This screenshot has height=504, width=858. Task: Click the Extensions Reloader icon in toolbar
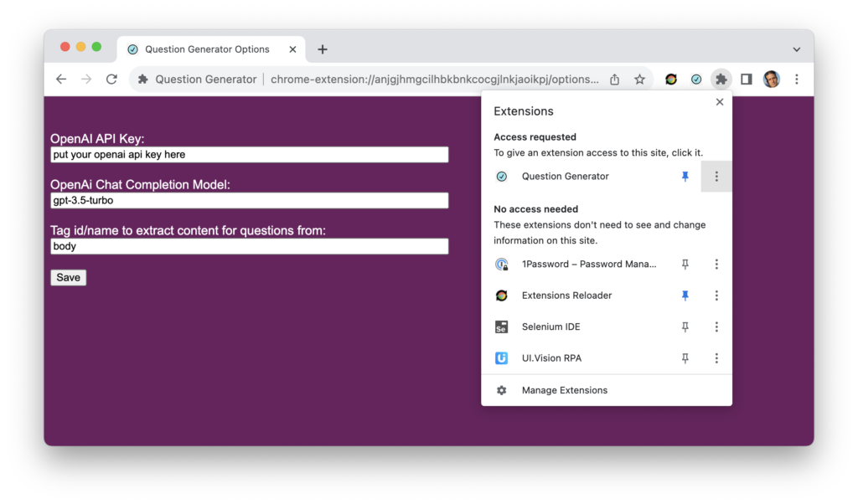pos(671,80)
